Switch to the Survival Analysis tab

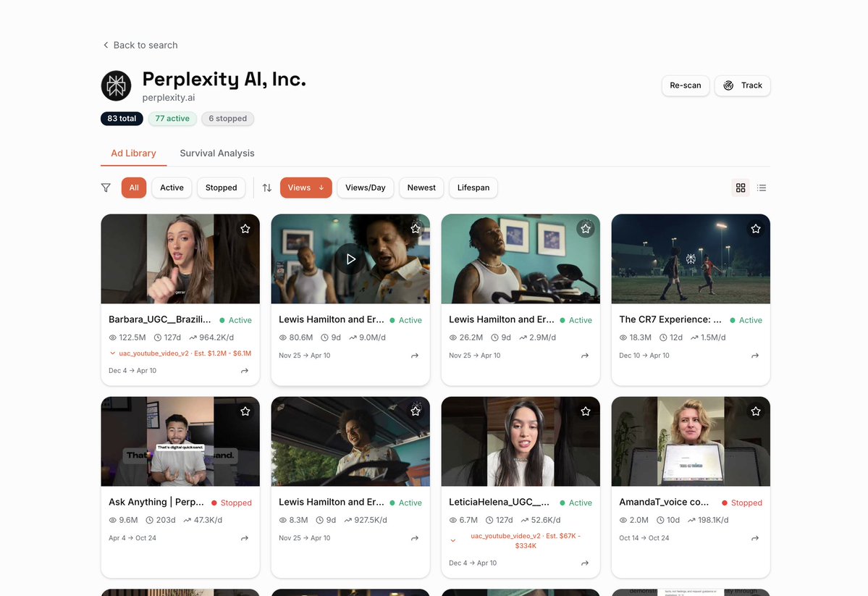[217, 154]
